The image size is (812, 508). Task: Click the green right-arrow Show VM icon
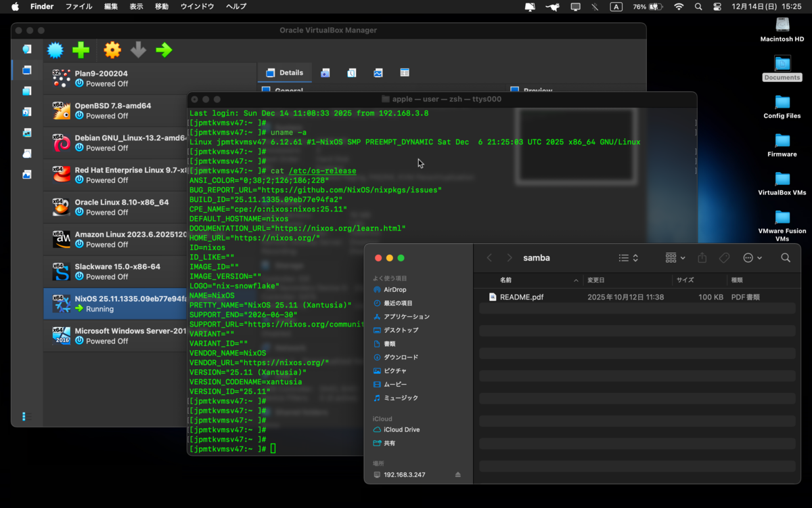click(x=164, y=49)
